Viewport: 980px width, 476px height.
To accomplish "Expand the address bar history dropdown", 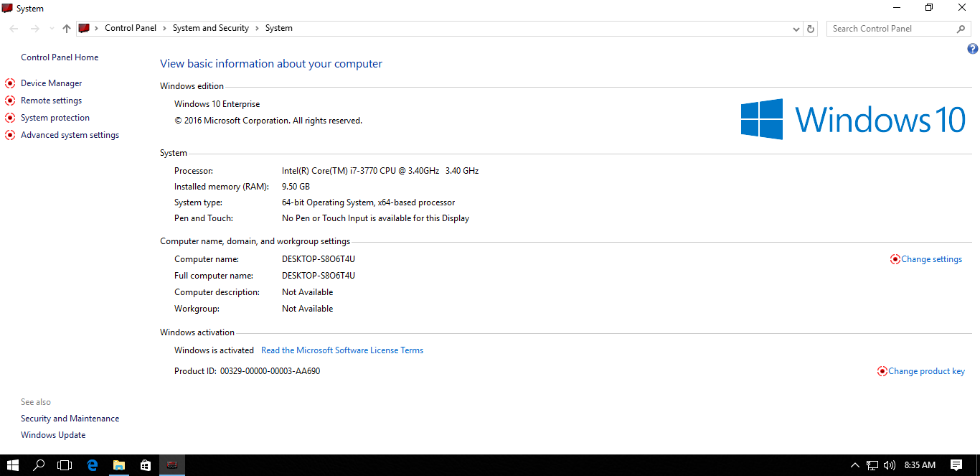I will [796, 29].
